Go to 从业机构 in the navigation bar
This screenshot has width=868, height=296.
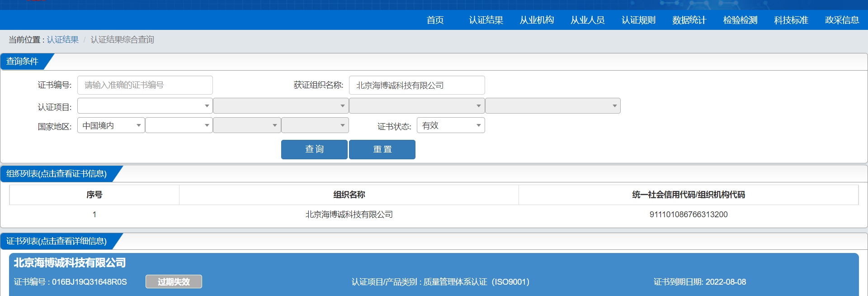point(537,20)
